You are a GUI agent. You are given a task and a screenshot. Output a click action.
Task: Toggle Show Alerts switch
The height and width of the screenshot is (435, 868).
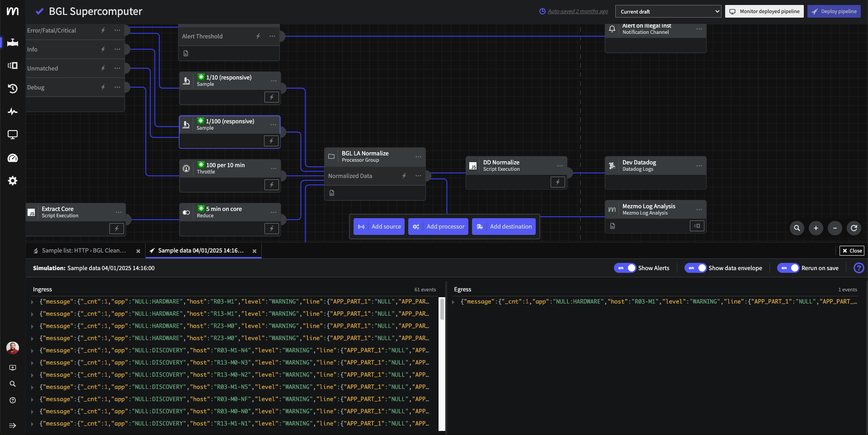[625, 268]
